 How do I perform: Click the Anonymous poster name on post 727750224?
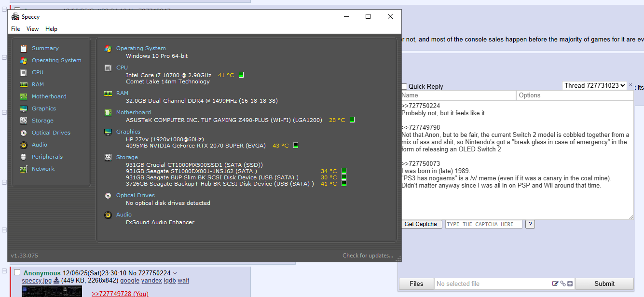(42, 273)
